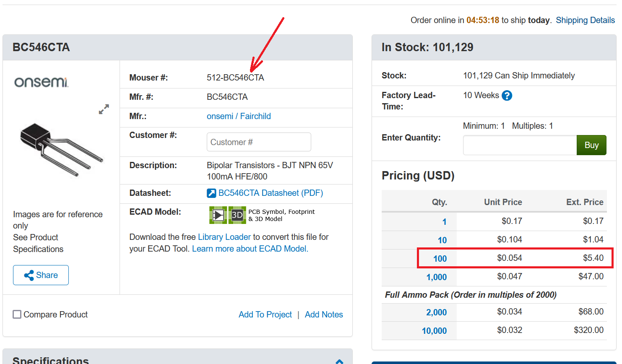Click the $320.00 extended price cell
The image size is (622, 364).
click(x=588, y=330)
